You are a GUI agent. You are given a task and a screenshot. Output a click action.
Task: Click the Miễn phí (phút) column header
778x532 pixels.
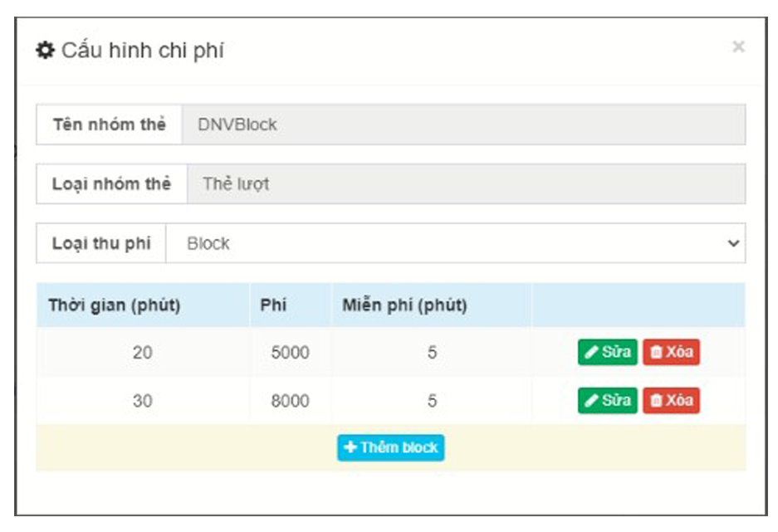click(404, 305)
